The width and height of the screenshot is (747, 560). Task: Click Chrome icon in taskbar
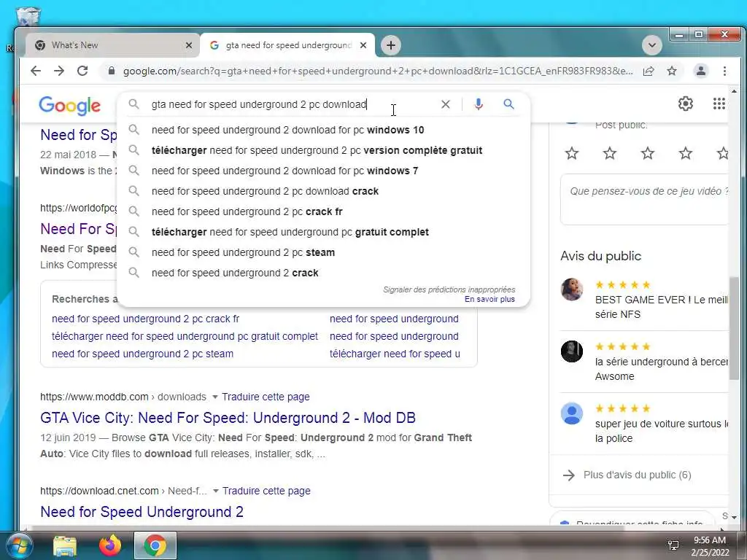tap(155, 545)
